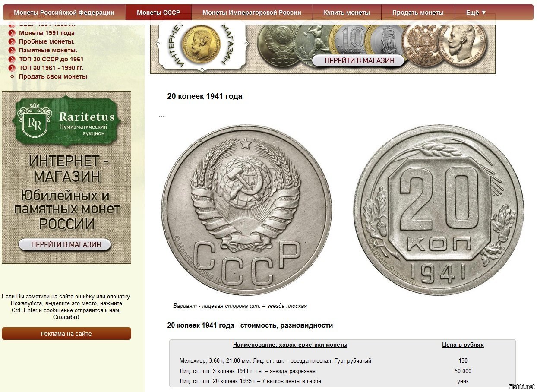Open Монеты 1991 года link
This screenshot has height=392, width=537.
(47, 33)
